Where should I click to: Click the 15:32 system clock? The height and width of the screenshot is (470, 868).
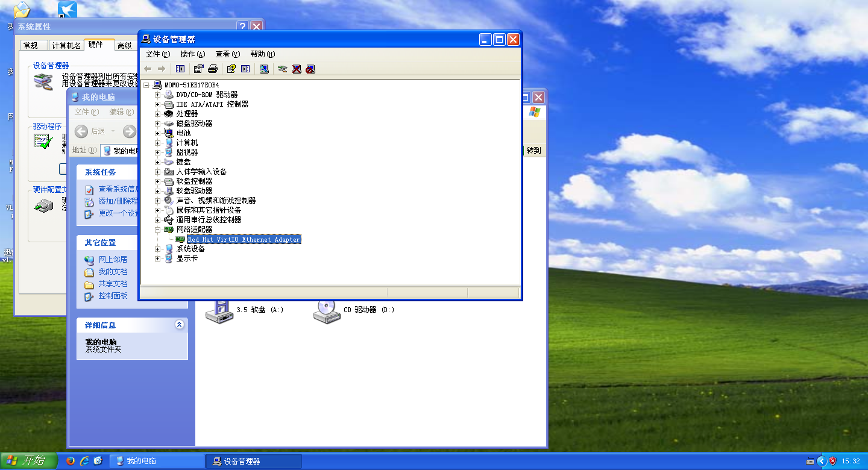click(851, 461)
